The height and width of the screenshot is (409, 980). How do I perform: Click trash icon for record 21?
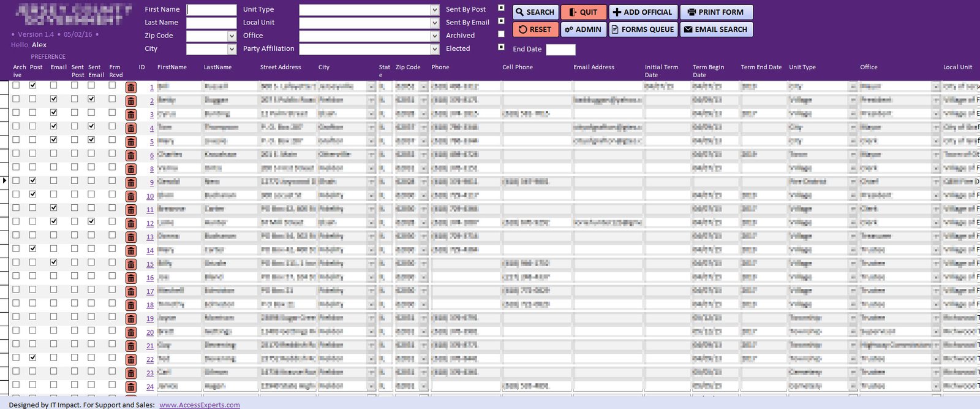tap(131, 346)
